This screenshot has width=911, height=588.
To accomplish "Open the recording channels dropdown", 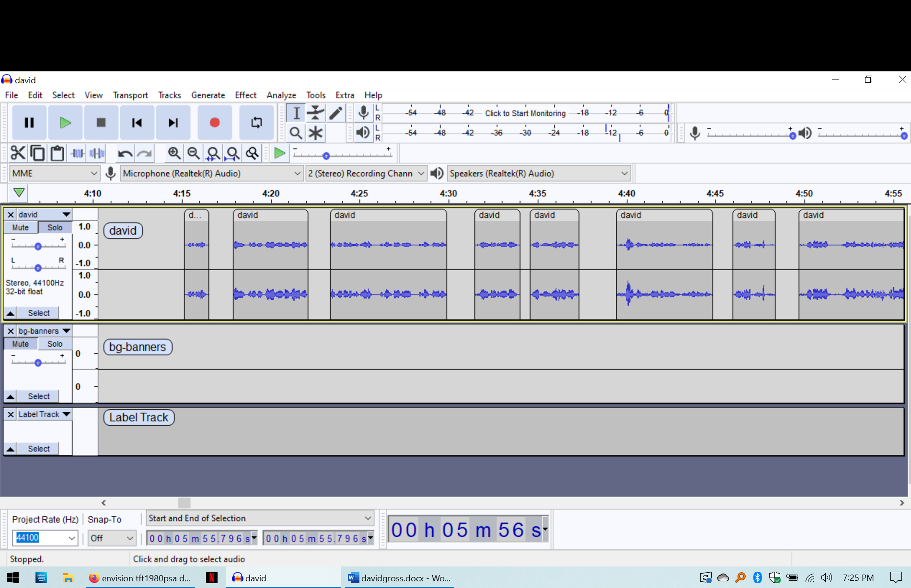I will tap(366, 173).
